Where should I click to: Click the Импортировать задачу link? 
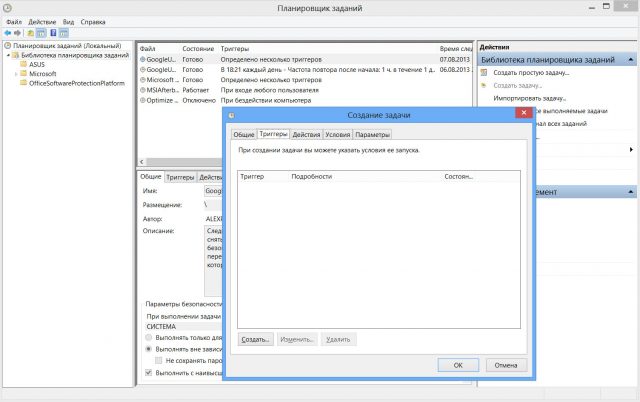pos(529,98)
